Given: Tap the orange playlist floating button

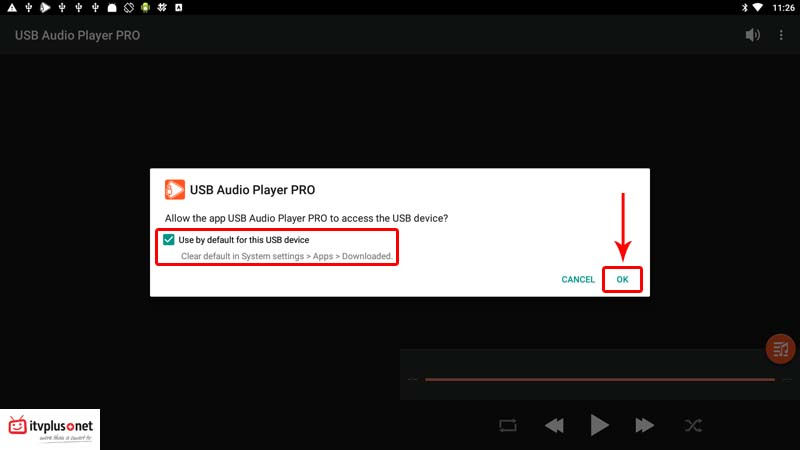Looking at the screenshot, I should [x=780, y=349].
